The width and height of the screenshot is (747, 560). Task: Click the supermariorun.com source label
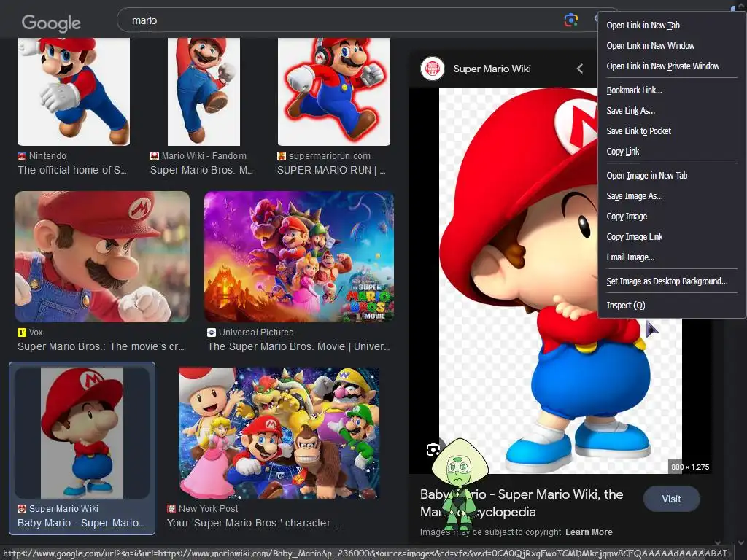[330, 156]
